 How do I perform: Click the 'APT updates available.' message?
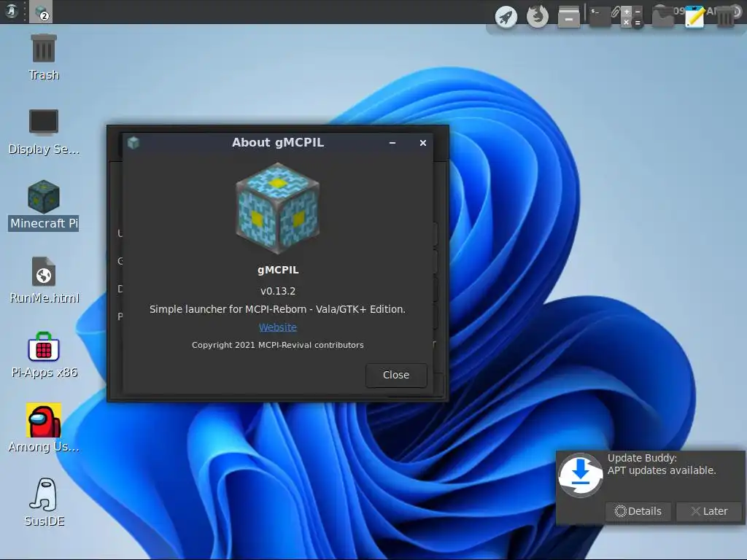[x=662, y=470]
